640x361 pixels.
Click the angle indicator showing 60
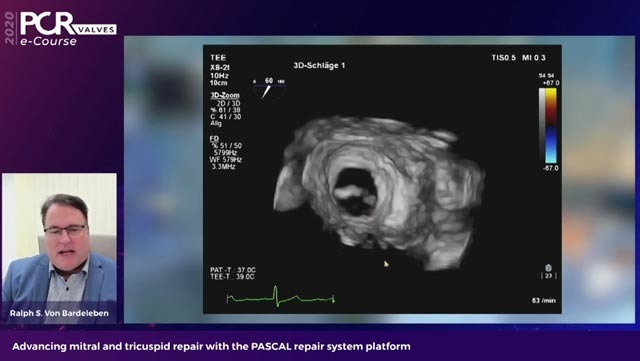coord(269,88)
